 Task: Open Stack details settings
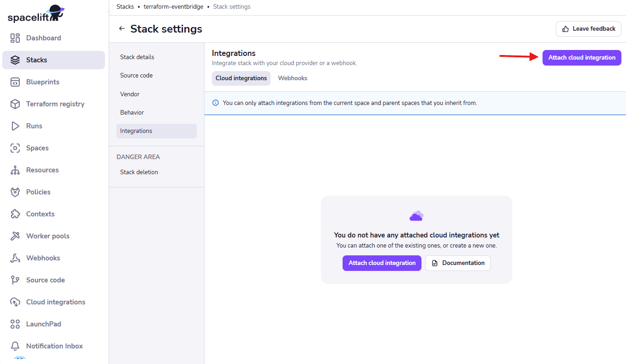tap(156, 57)
